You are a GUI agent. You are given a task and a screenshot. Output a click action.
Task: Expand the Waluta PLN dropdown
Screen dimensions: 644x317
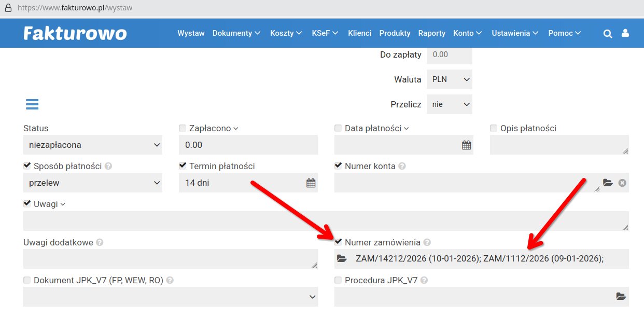(449, 79)
